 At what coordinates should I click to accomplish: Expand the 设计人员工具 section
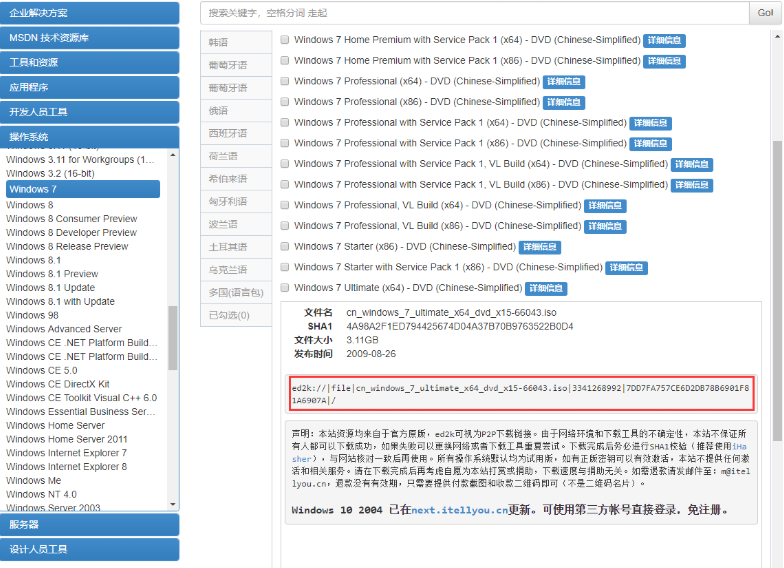(90, 549)
